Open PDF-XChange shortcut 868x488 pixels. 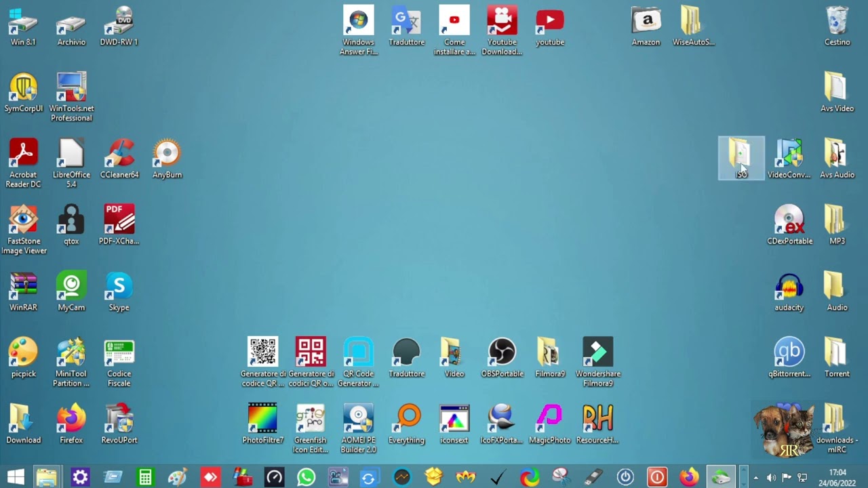119,226
